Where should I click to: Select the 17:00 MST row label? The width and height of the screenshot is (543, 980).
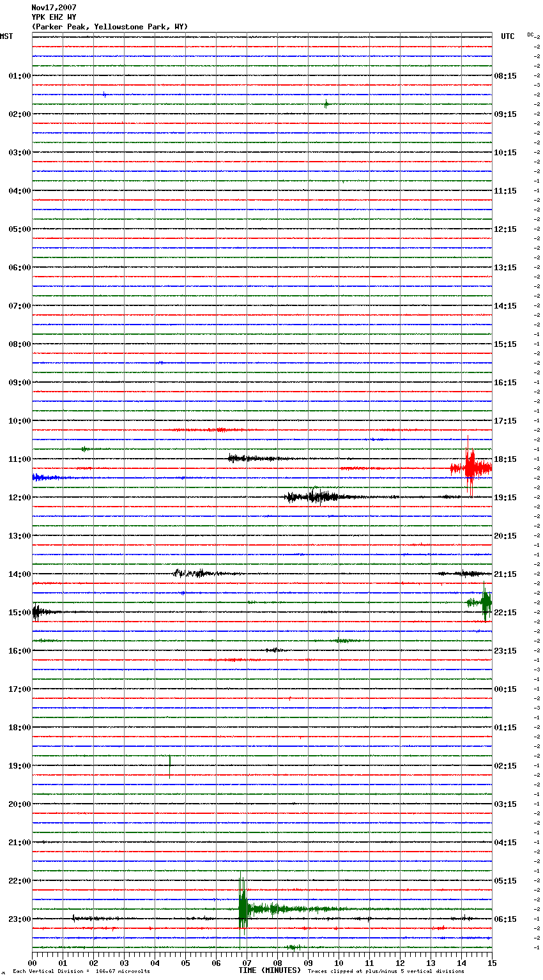20,689
